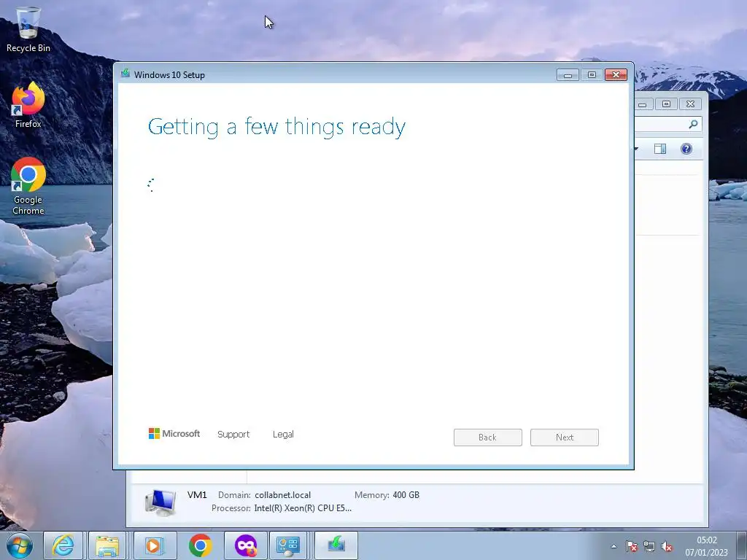Open Help icon in Explorer window
747x560 pixels.
coord(686,149)
